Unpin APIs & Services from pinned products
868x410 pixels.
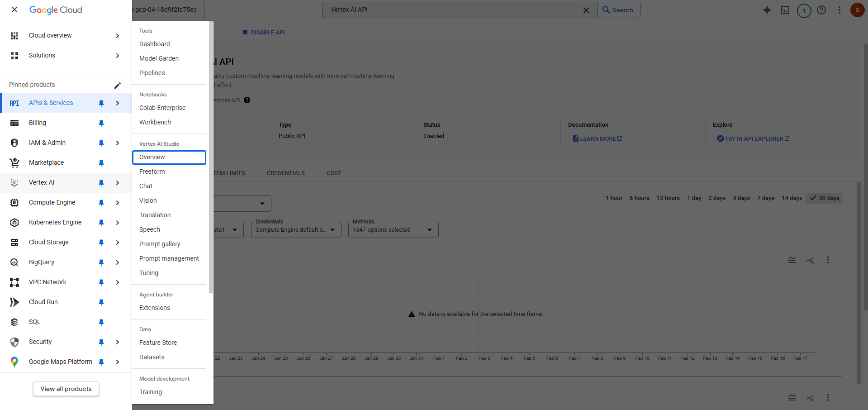[x=101, y=103]
